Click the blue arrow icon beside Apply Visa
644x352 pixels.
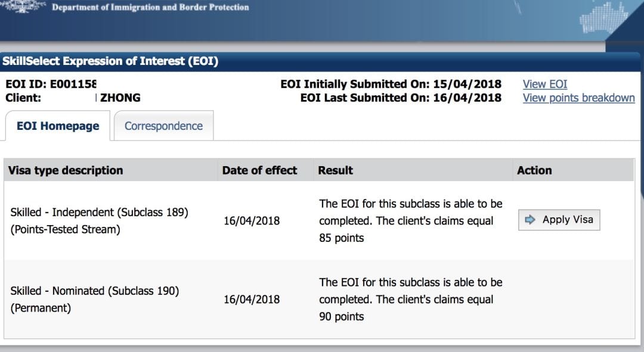[530, 220]
